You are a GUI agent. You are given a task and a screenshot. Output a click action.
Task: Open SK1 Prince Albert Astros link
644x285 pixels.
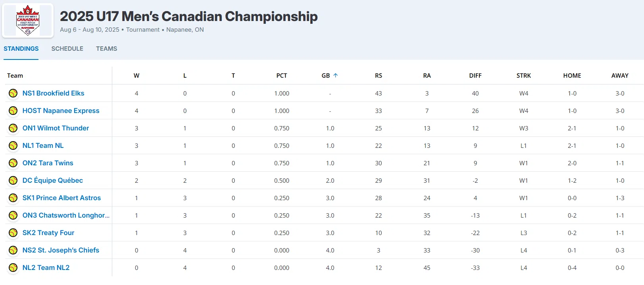tap(62, 198)
